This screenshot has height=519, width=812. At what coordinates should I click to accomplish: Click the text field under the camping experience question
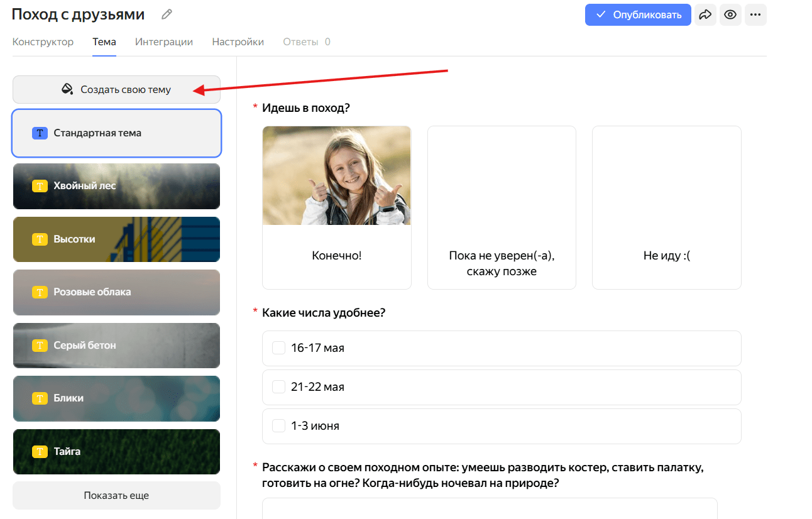490,508
